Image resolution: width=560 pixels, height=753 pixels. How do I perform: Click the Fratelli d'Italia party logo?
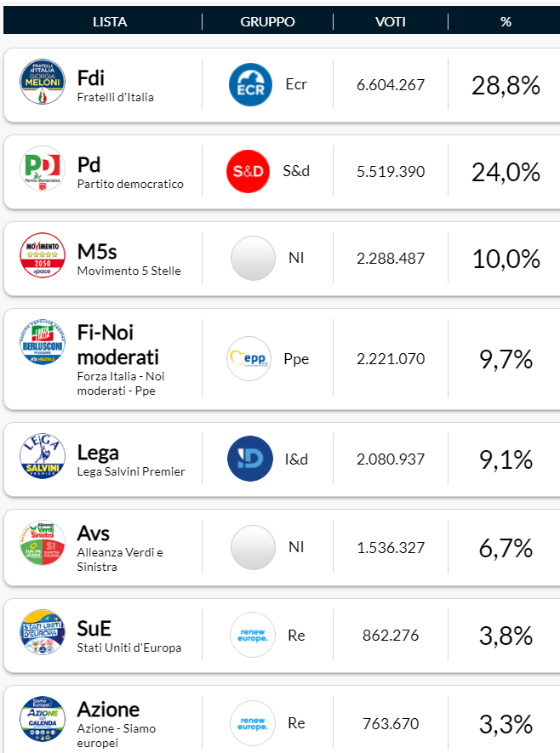click(39, 83)
